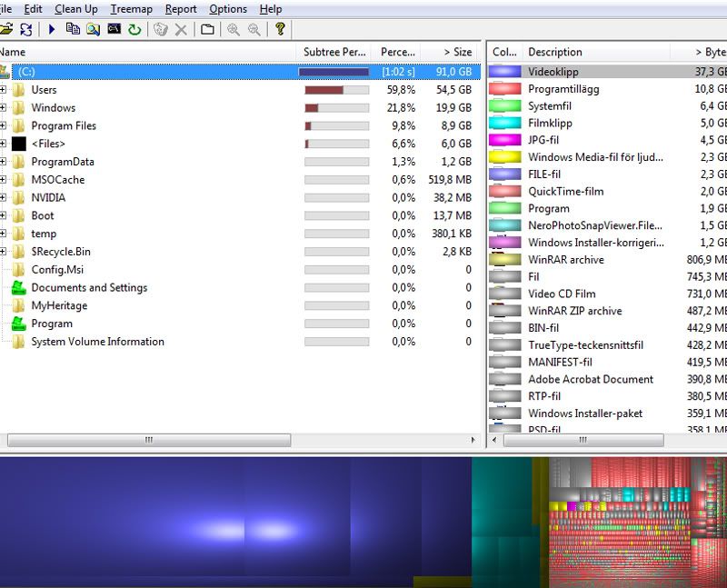Viewport: 727px width, 588px height.
Task: Click the red Programtillägg color swatch
Action: click(x=505, y=88)
